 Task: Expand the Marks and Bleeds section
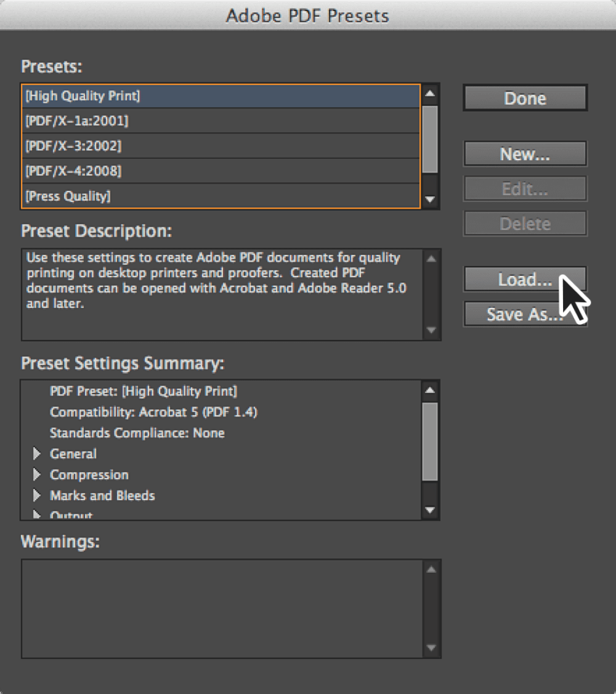(x=36, y=496)
